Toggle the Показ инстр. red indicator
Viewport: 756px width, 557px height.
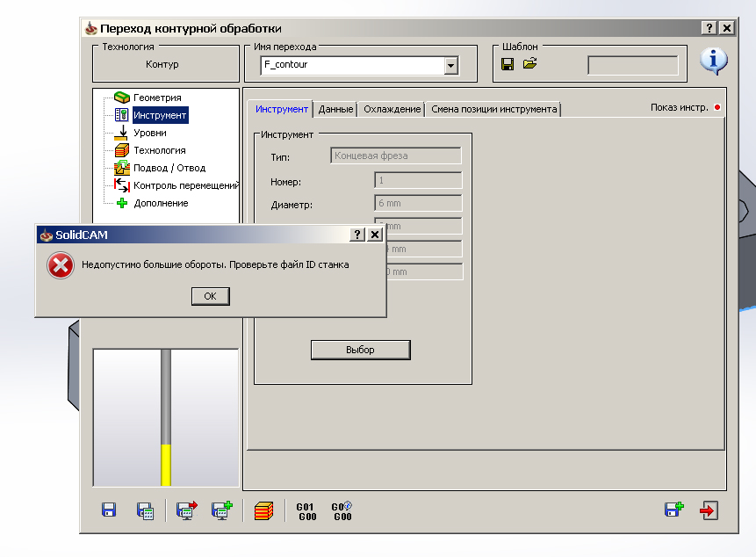[x=717, y=107]
